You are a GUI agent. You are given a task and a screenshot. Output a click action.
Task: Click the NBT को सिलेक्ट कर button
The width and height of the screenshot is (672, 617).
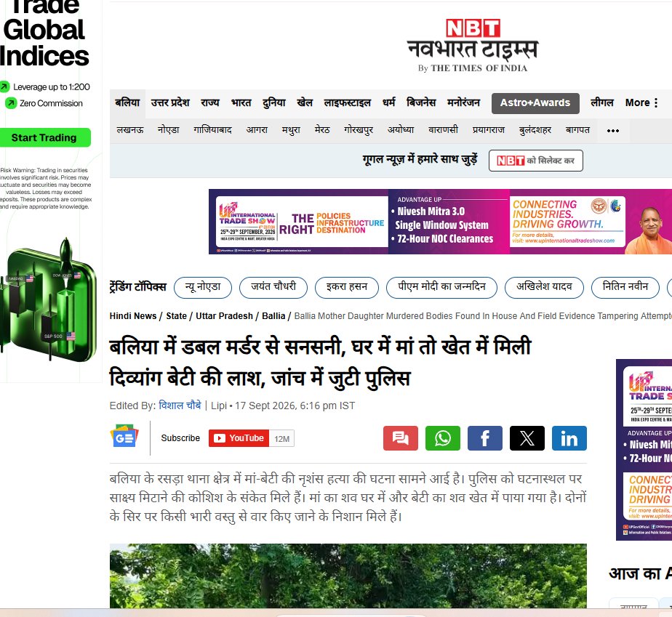tap(536, 161)
